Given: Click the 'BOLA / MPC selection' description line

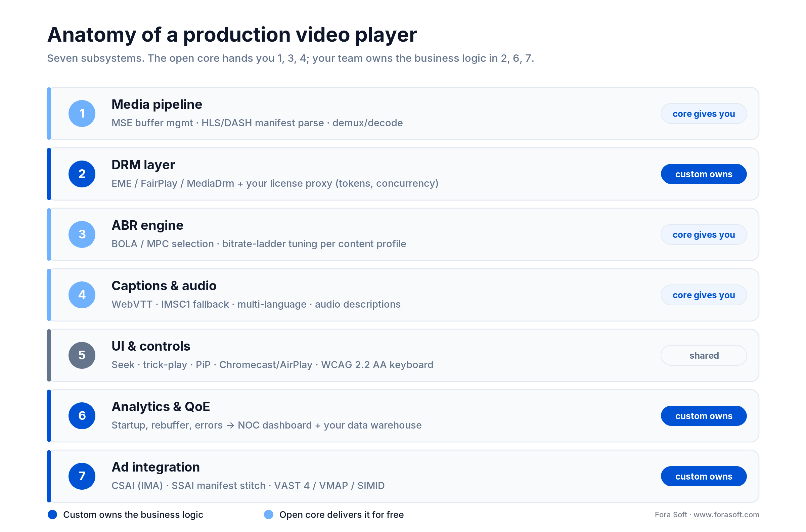Looking at the screenshot, I should (259, 243).
